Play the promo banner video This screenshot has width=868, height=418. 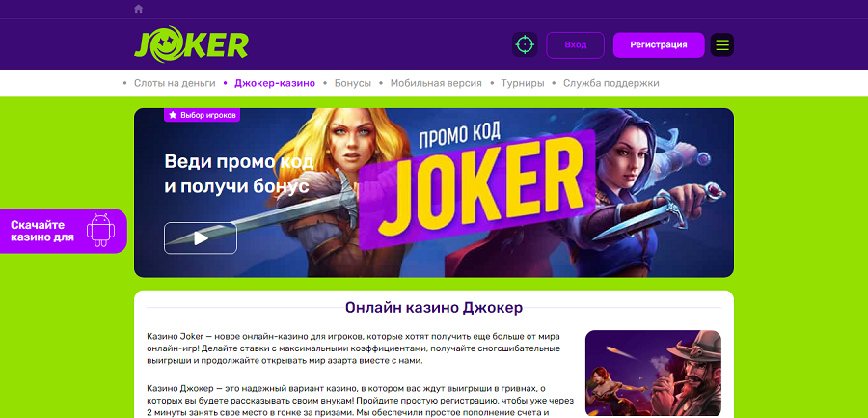201,238
